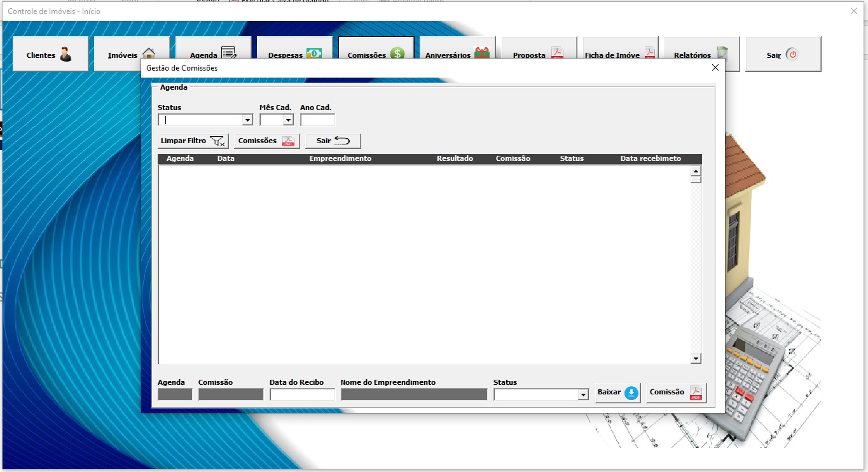Image resolution: width=868 pixels, height=472 pixels.
Task: Open the Imóveis house icon button
Action: [x=132, y=54]
